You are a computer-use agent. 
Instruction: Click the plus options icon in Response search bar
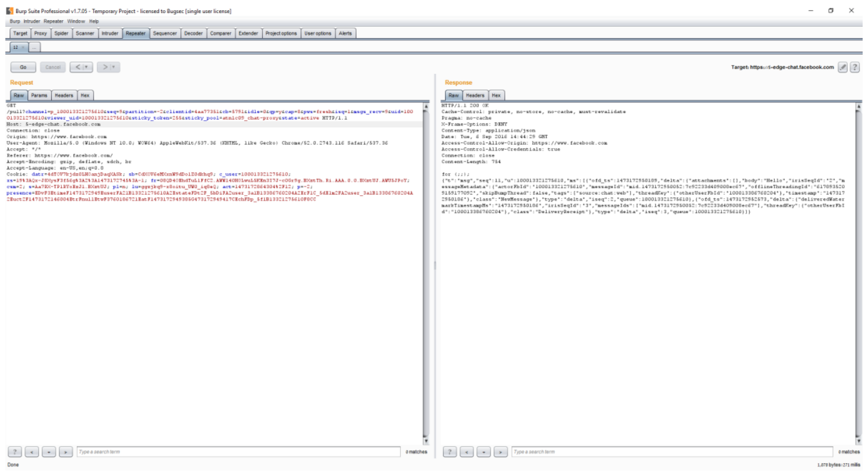(484, 452)
